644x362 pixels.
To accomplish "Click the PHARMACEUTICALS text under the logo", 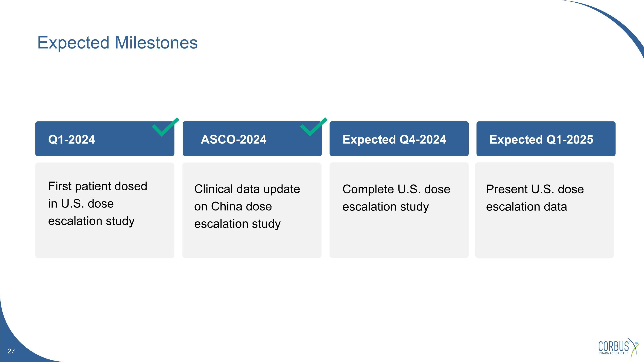I will [x=613, y=353].
